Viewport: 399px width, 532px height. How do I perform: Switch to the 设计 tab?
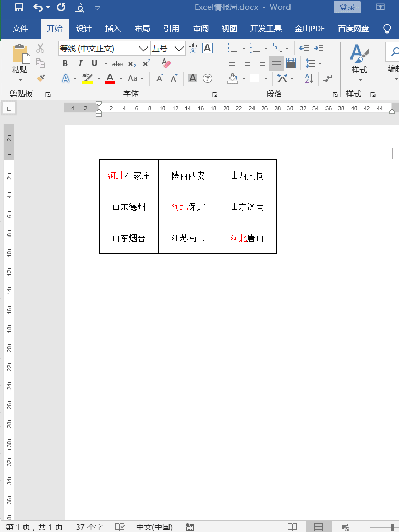(x=84, y=29)
